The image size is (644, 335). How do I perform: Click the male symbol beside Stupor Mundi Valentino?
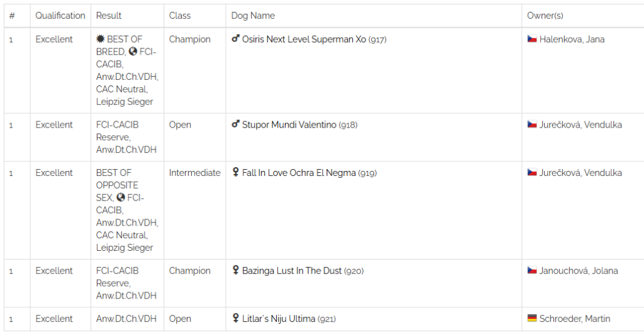pos(235,124)
